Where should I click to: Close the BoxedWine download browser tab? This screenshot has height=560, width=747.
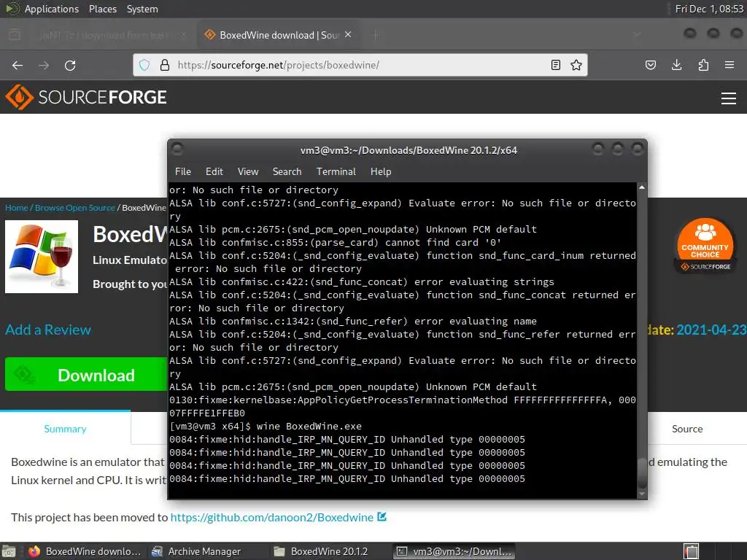348,35
